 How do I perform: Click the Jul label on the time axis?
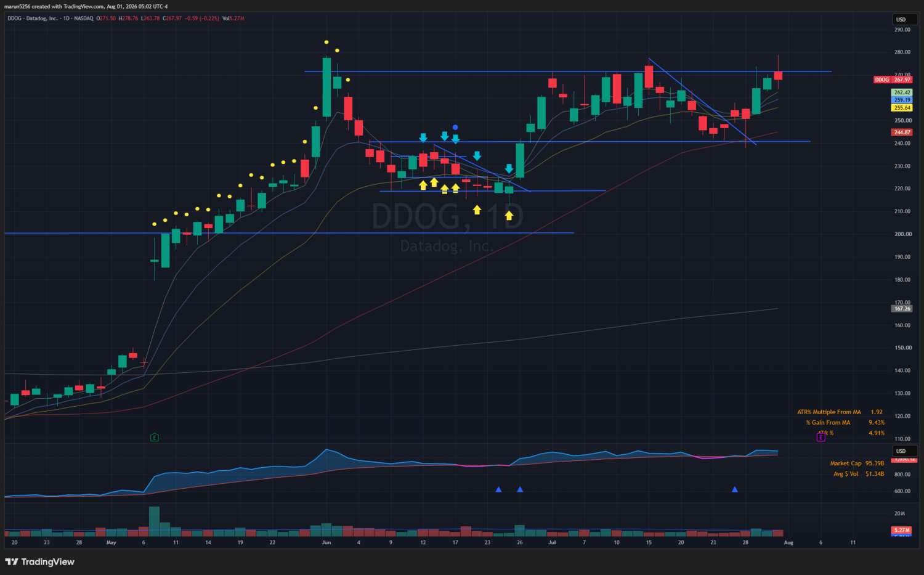552,543
